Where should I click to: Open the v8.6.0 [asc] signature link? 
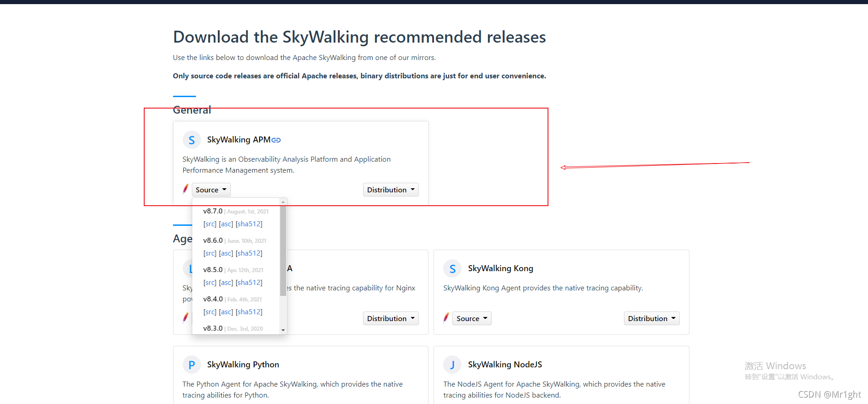click(226, 253)
